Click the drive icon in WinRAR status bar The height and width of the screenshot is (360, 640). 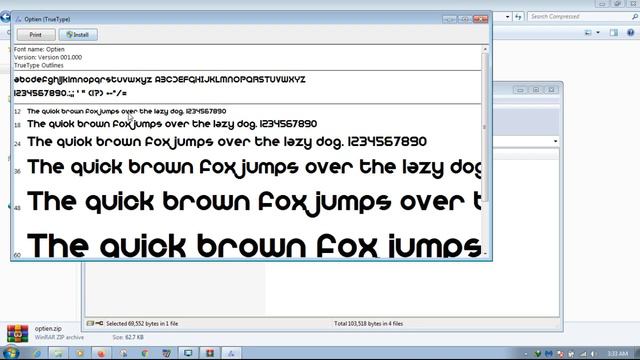[x=90, y=323]
